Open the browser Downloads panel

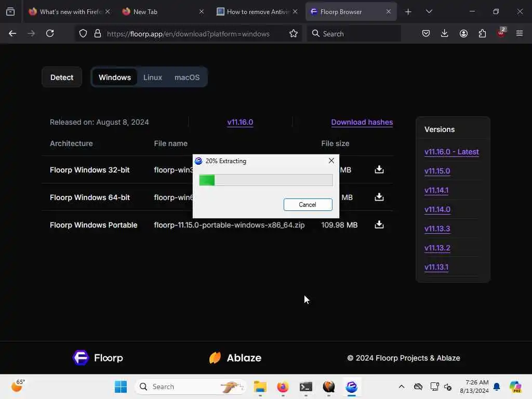click(x=445, y=34)
